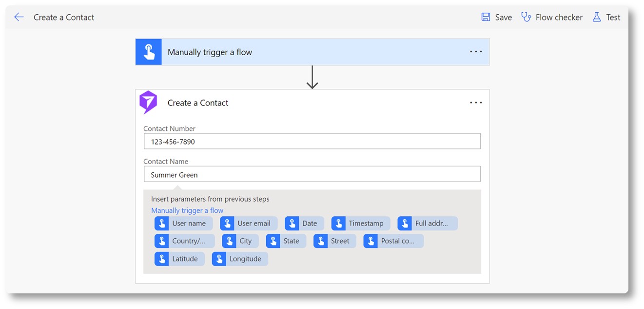Click the Contact Number input field
This screenshot has width=644, height=309.
pos(312,142)
